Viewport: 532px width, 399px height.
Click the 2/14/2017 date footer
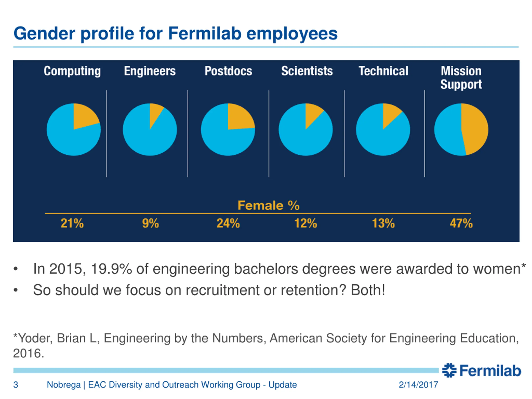419,385
